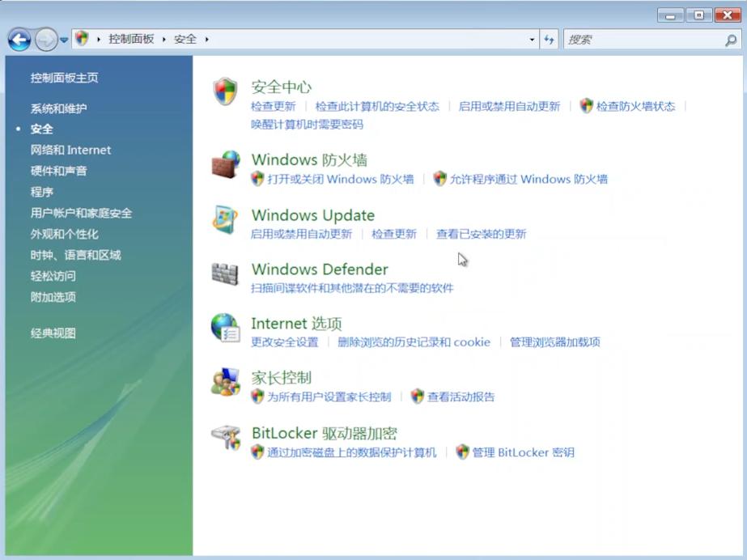Click 查看已安装的更新
This screenshot has width=747, height=560.
coord(482,234)
